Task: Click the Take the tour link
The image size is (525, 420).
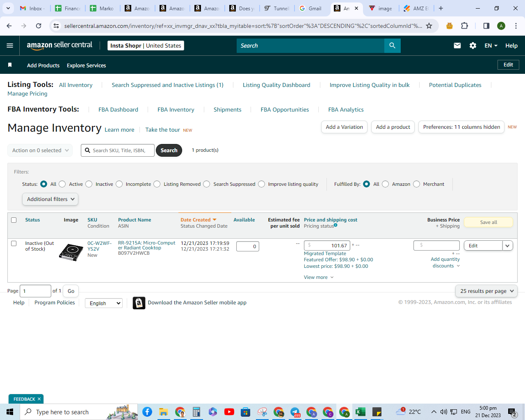Action: (x=162, y=130)
